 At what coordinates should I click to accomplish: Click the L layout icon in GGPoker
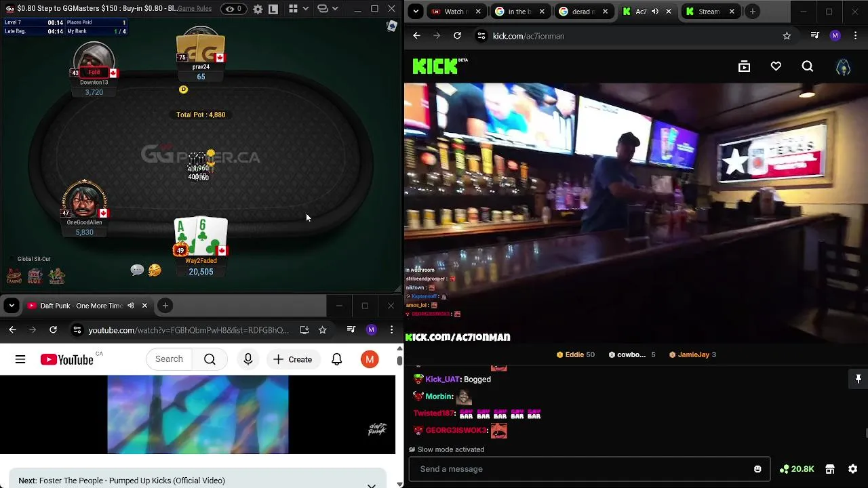[273, 9]
